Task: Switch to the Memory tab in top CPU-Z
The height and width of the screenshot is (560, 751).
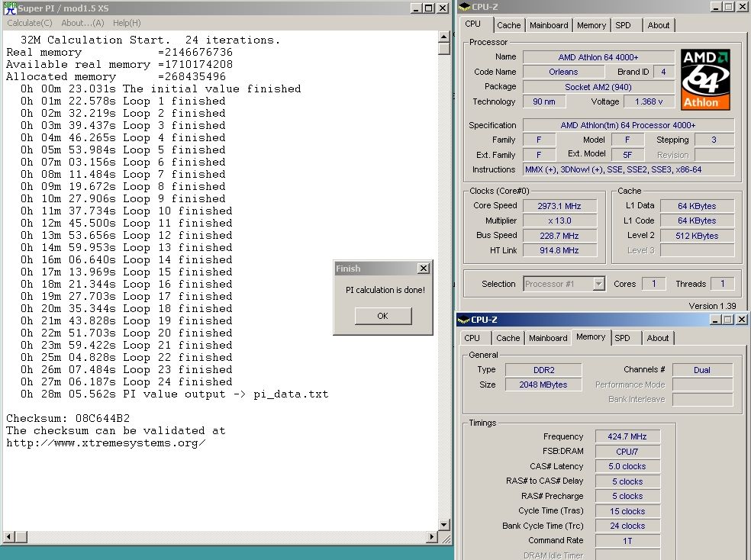Action: (591, 25)
